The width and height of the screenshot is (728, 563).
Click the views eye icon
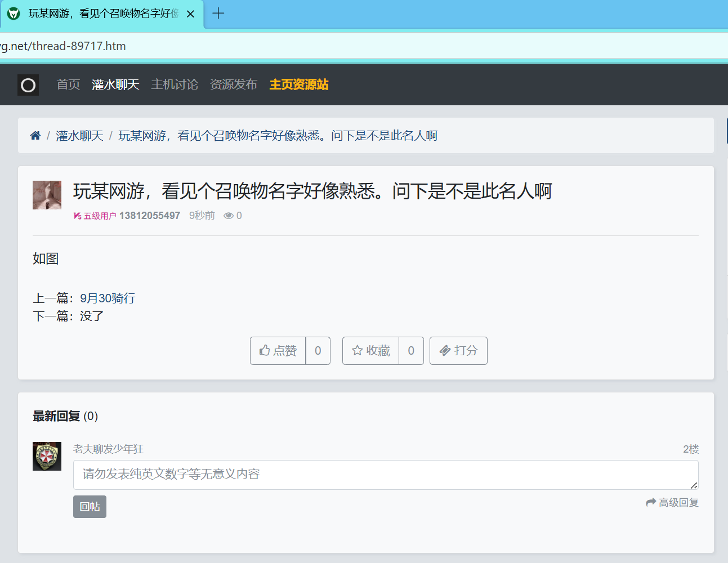tap(229, 216)
